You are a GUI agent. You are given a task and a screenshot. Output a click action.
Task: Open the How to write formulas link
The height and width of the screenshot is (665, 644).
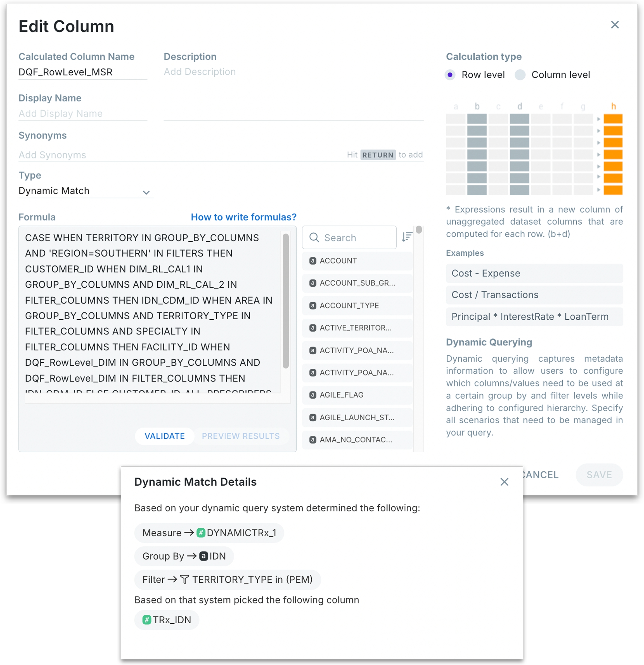point(243,217)
